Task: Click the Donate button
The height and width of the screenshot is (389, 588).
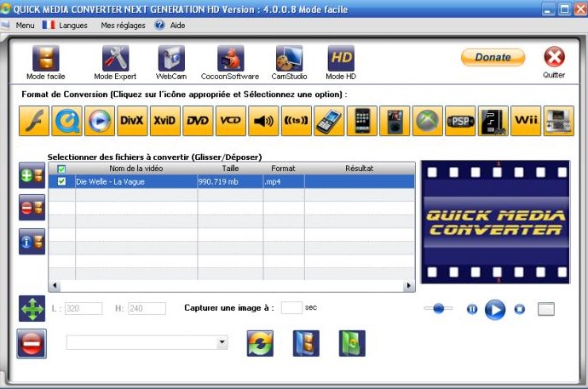Action: click(x=493, y=57)
